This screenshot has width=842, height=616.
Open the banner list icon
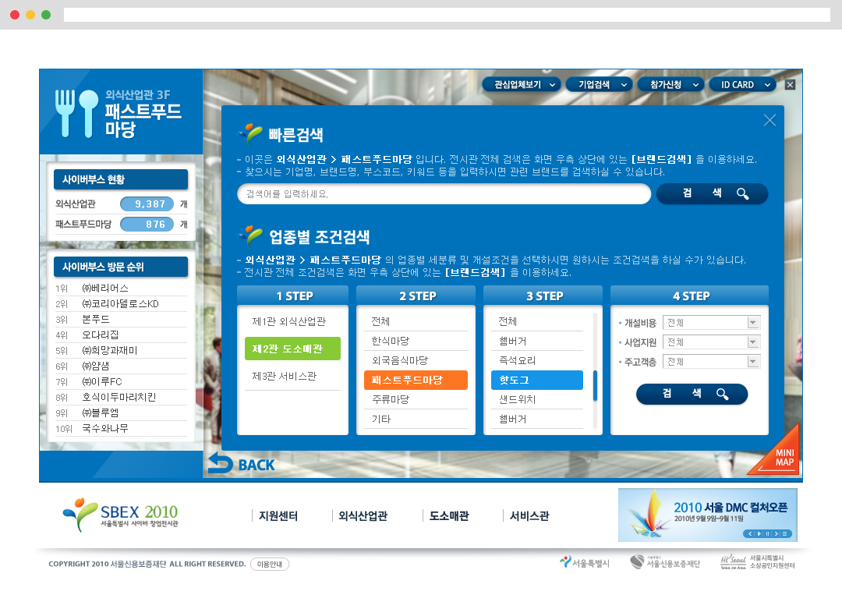point(785,533)
